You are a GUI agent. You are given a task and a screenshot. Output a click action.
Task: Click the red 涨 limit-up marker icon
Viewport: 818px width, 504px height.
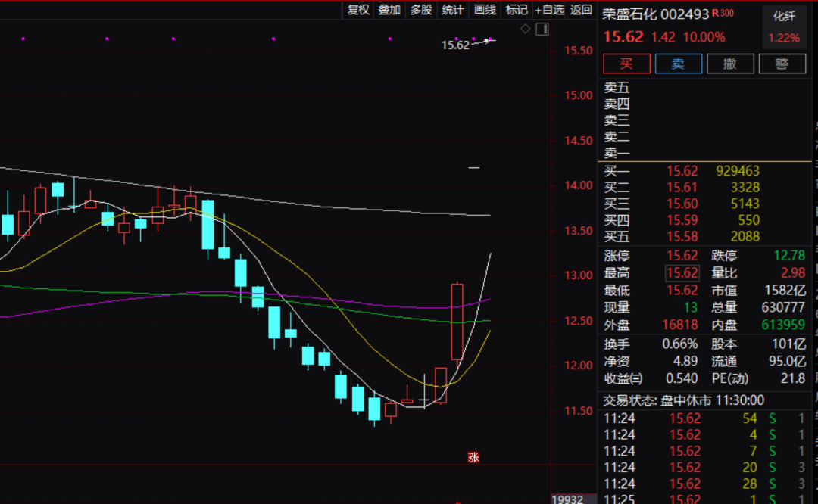pyautogui.click(x=473, y=457)
